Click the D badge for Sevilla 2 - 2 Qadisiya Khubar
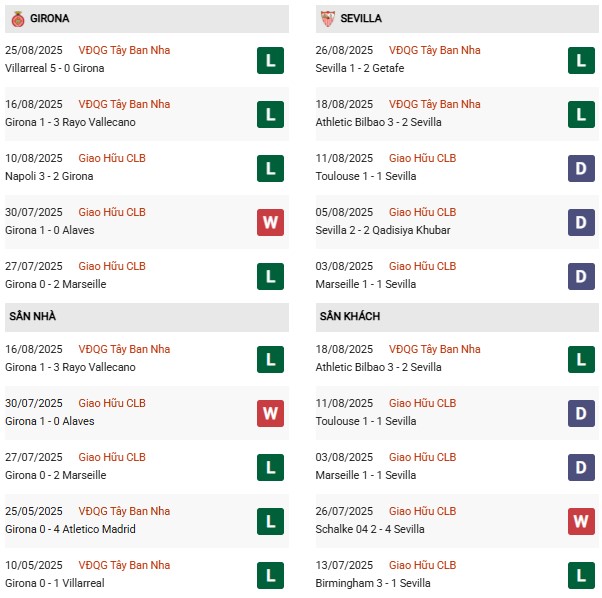 point(580,222)
